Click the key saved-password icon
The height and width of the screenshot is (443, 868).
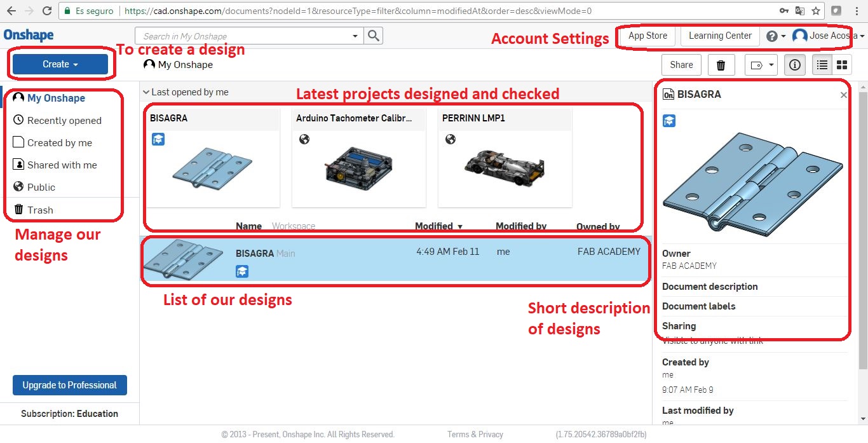(x=785, y=11)
